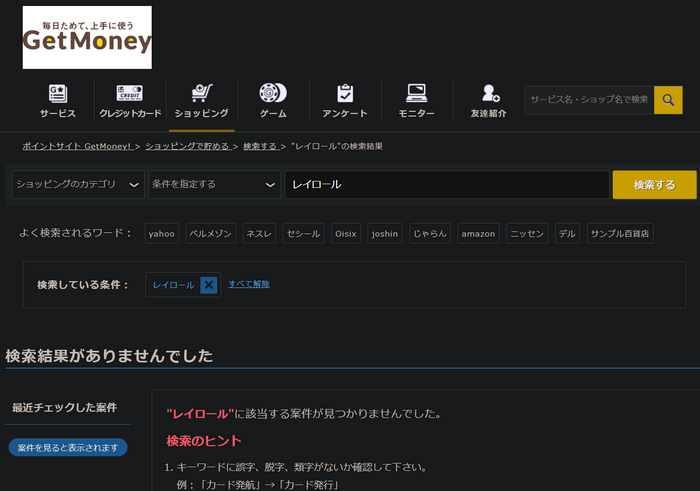Click the 検索している条件 label
The width and height of the screenshot is (700, 491).
click(x=83, y=285)
